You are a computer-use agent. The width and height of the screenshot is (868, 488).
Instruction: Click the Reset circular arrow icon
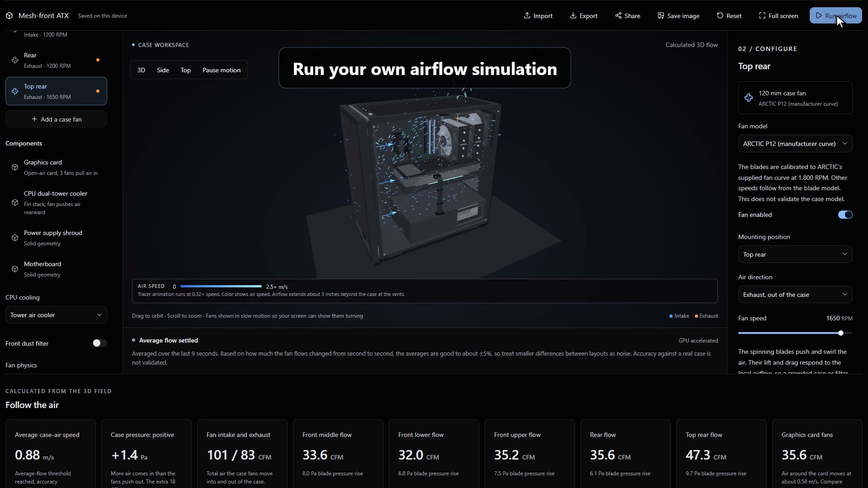click(720, 15)
